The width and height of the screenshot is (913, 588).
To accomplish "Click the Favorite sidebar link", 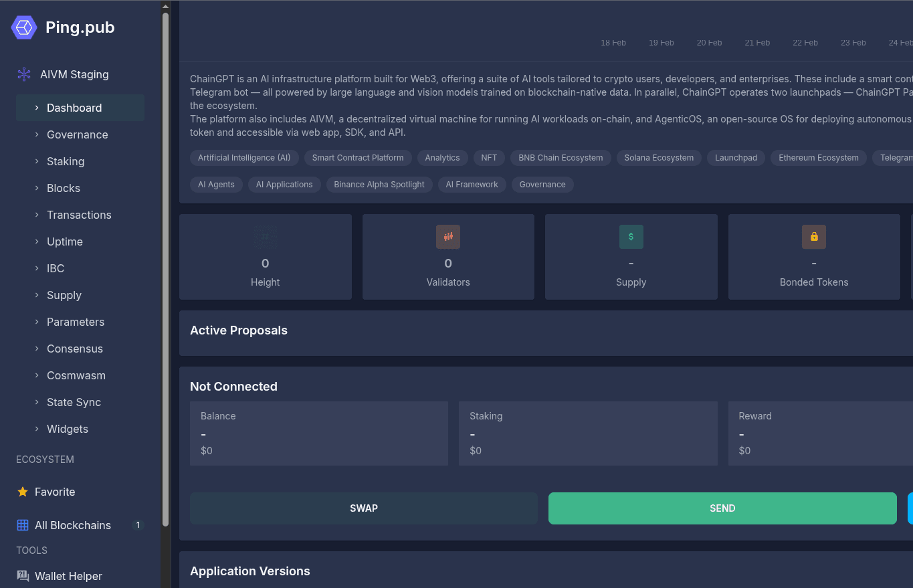I will [x=80, y=492].
